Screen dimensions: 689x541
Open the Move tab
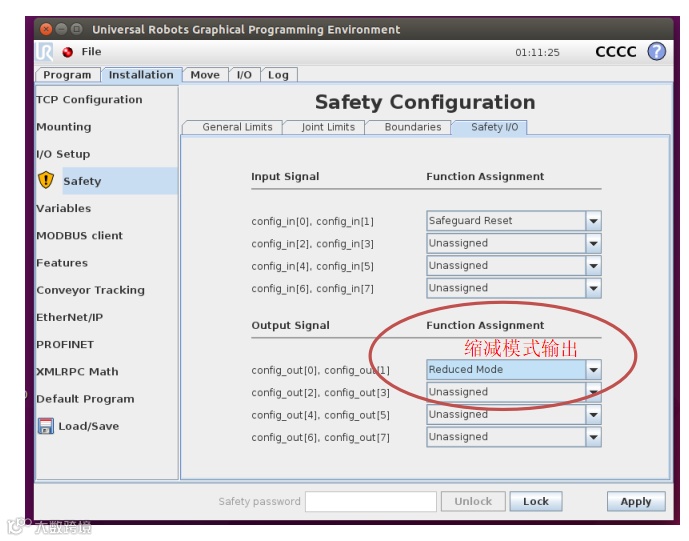[x=205, y=75]
